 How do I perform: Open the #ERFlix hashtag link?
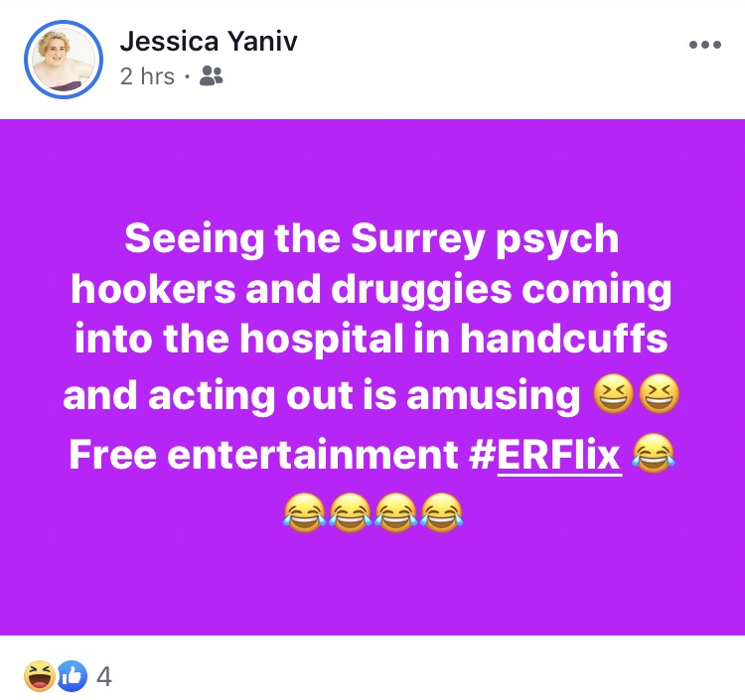click(545, 455)
